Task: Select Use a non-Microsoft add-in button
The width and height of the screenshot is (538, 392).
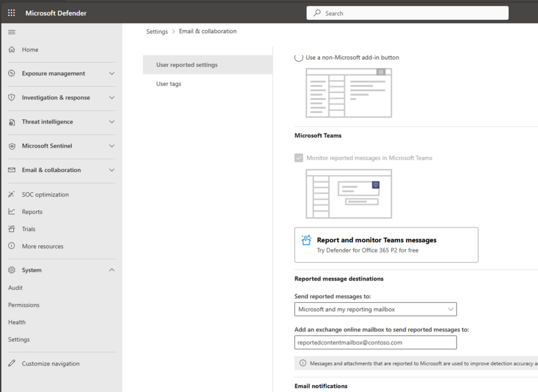Action: coord(299,58)
